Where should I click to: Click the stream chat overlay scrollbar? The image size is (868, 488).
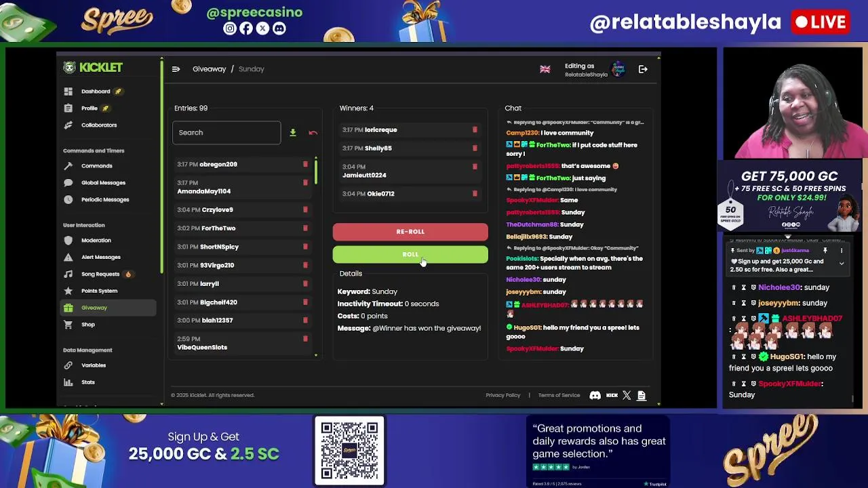coord(852,399)
